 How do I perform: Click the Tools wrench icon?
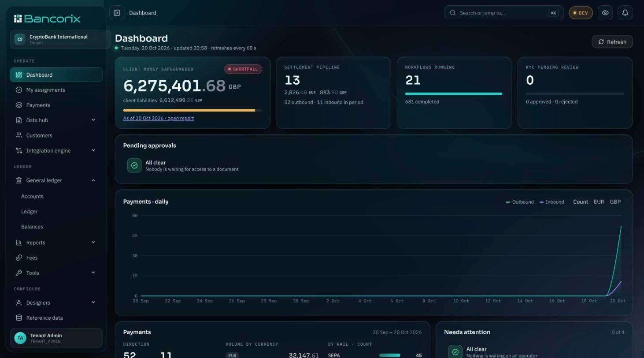(19, 273)
